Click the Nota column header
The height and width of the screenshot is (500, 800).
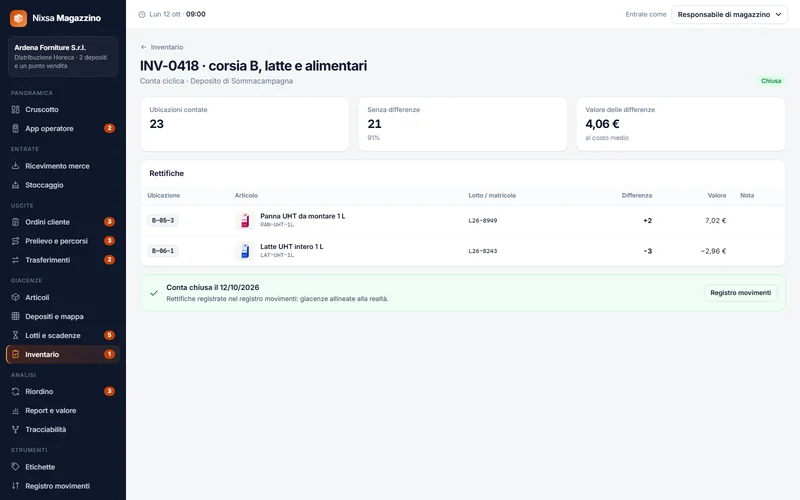[x=747, y=195]
